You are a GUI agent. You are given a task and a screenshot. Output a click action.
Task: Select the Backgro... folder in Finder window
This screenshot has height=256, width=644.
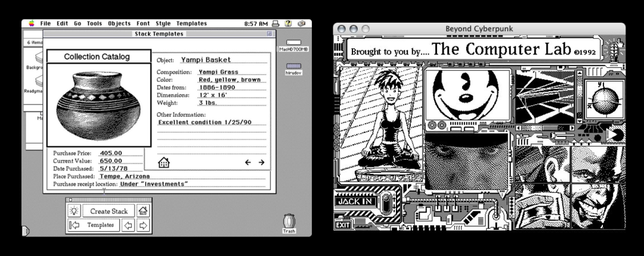pyautogui.click(x=36, y=61)
